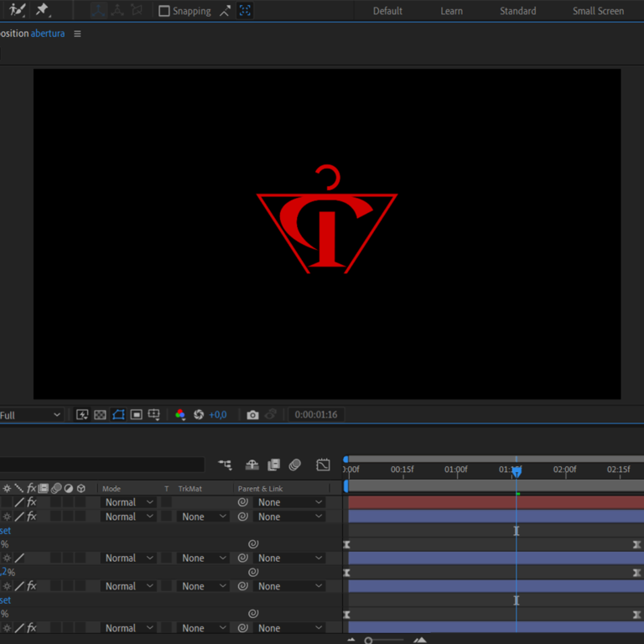Screen dimensions: 644x644
Task: Select the Puppet Pin tool
Action: click(42, 11)
